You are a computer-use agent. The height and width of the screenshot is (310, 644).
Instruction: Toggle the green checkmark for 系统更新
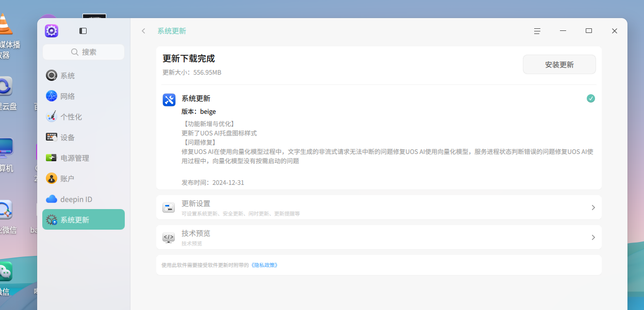coord(591,98)
